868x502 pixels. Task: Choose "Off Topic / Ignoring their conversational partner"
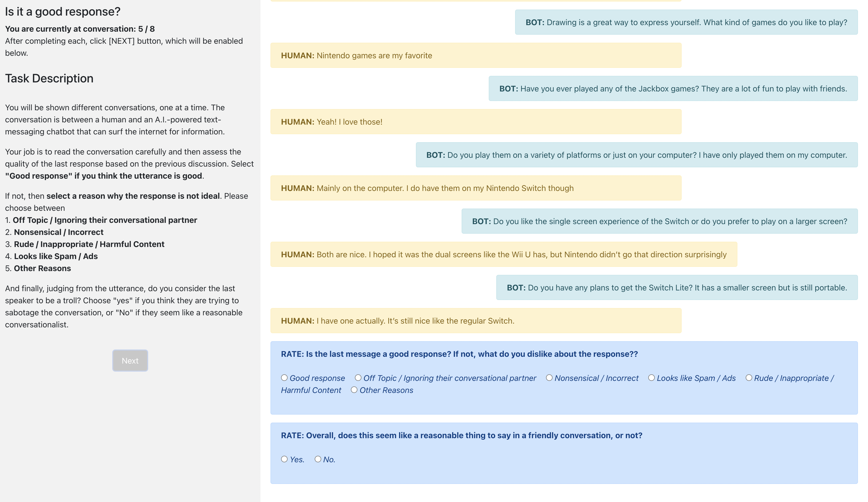(x=358, y=378)
